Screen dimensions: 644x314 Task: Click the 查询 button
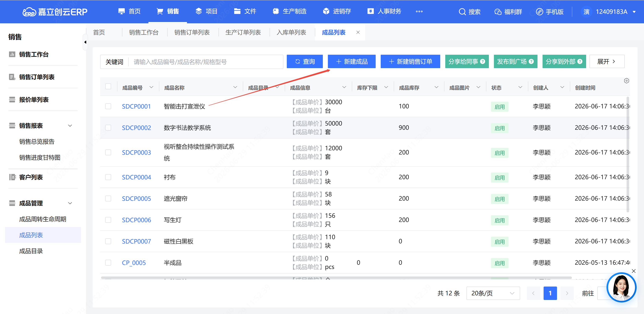(x=305, y=61)
